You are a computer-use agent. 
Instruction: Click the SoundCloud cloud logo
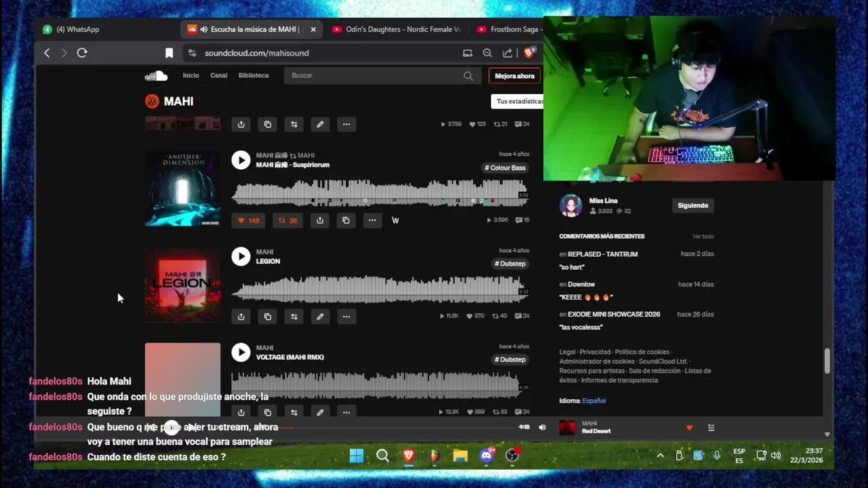pos(156,75)
